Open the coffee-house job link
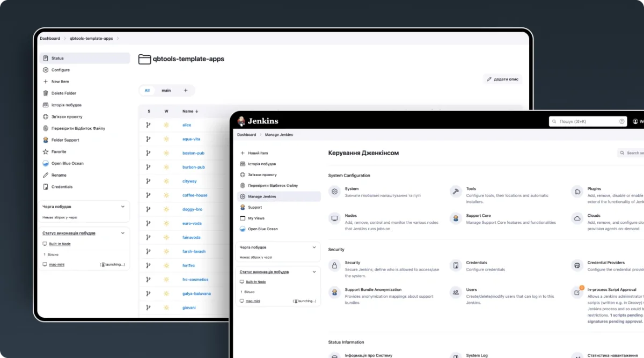The image size is (644, 358). point(195,195)
